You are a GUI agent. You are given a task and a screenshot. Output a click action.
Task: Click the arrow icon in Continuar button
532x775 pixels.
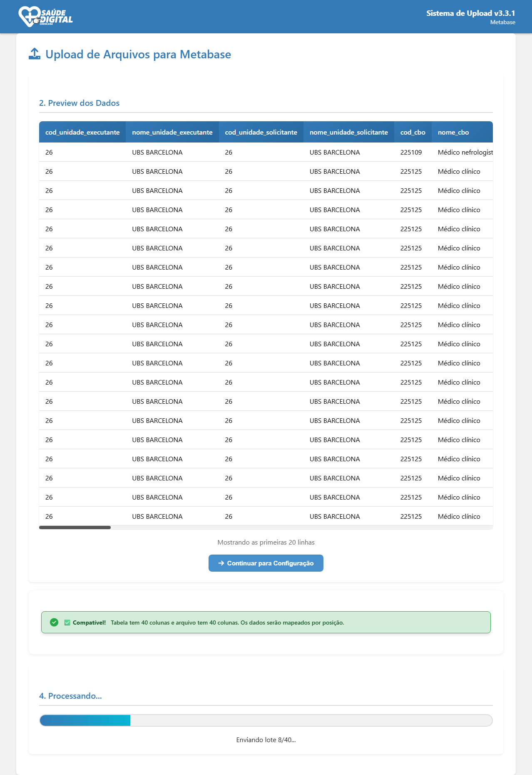click(x=221, y=563)
